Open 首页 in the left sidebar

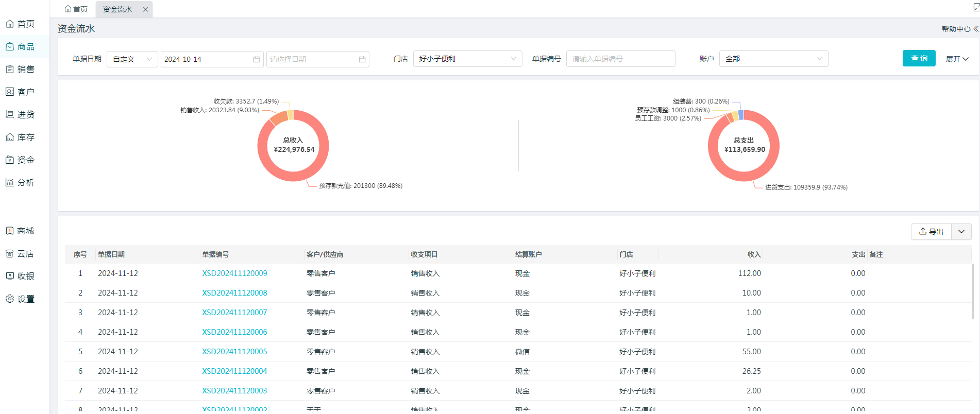click(x=21, y=24)
